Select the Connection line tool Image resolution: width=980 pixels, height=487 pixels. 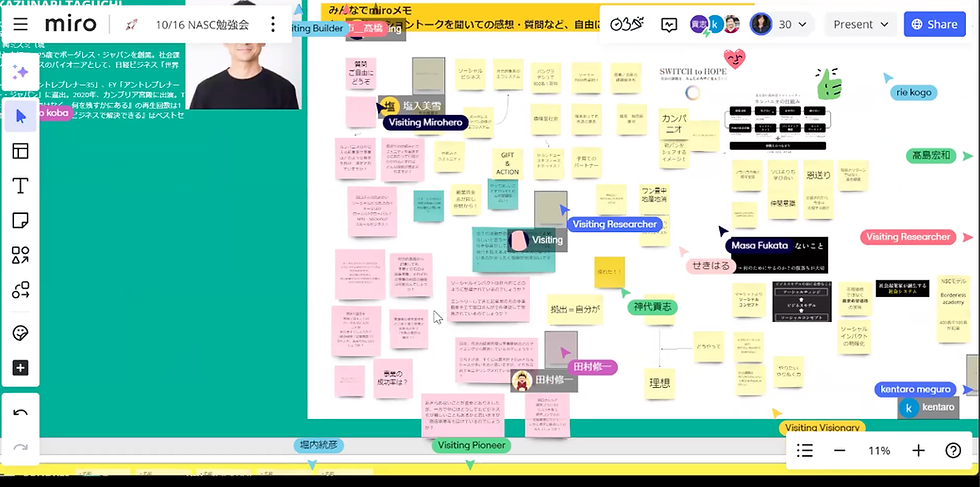coord(21,290)
